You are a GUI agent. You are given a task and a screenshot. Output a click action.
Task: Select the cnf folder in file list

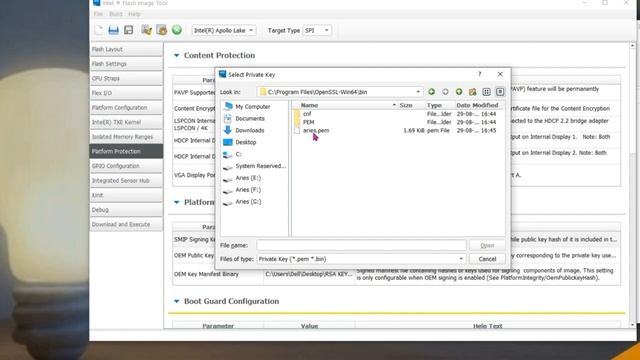pos(307,114)
